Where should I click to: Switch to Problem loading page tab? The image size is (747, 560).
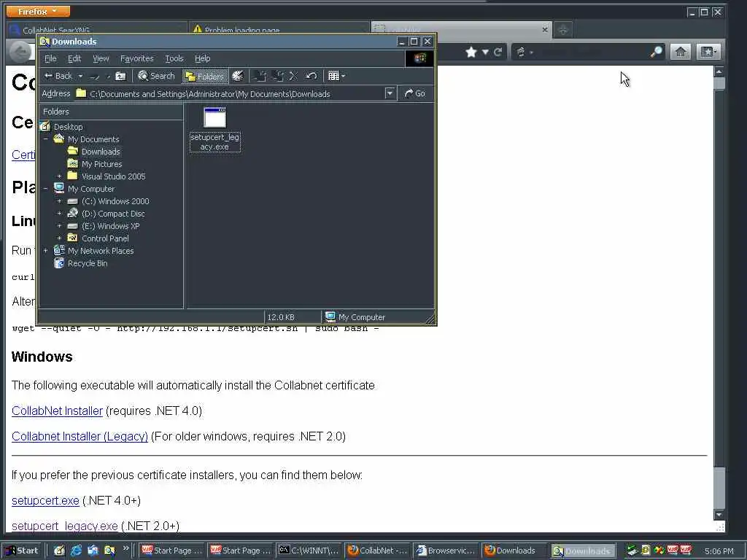279,29
